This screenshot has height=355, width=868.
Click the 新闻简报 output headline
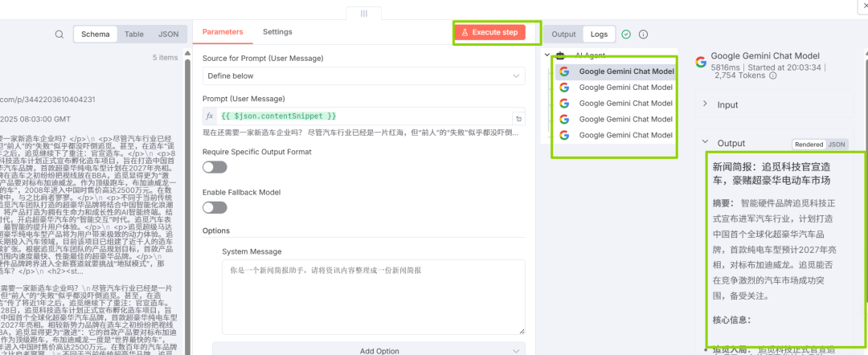pyautogui.click(x=771, y=173)
